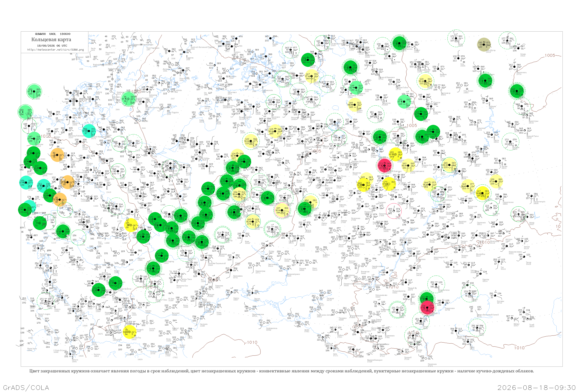Click the station label "Карабау 35514"
The width and height of the screenshot is (588, 392).
coord(485,280)
